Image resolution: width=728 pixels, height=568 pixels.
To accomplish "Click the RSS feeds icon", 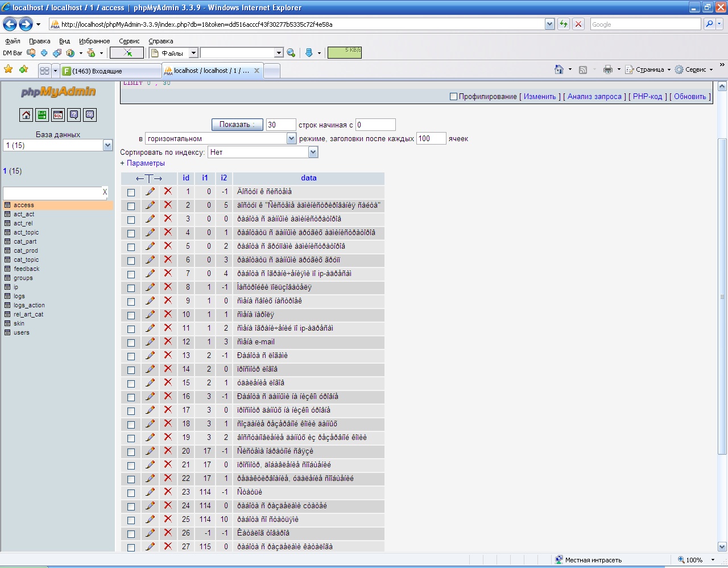I will [583, 69].
